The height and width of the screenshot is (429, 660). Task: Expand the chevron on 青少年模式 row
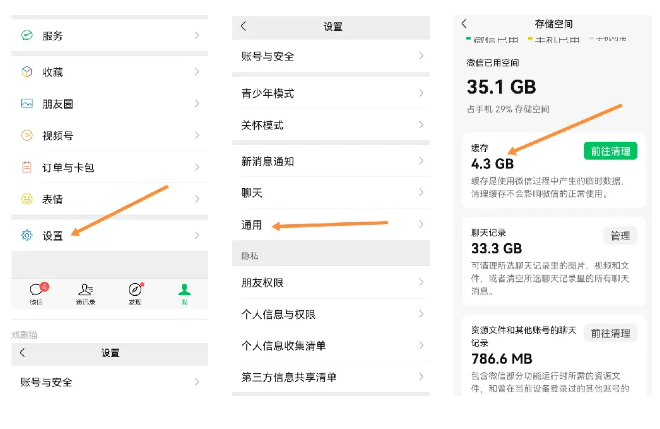[422, 93]
